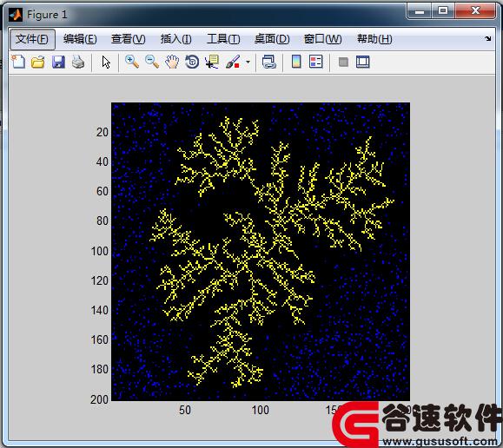Print the figure with the printer icon
The height and width of the screenshot is (448, 503).
[x=78, y=62]
